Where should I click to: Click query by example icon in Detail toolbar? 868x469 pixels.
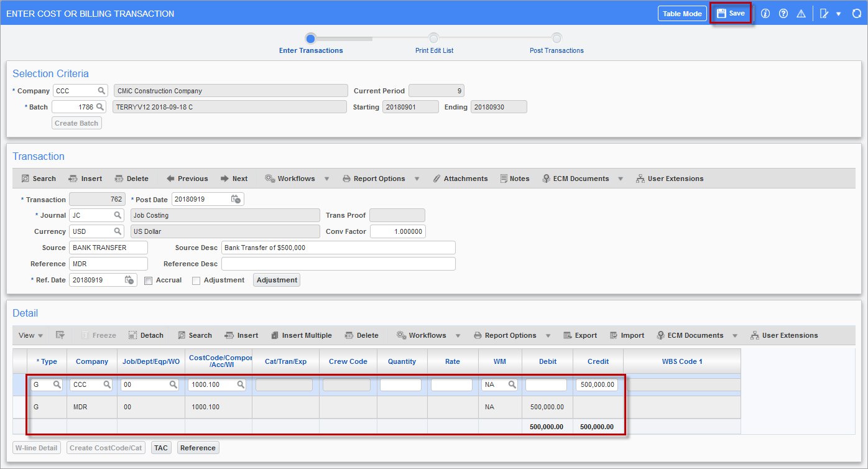(x=60, y=335)
